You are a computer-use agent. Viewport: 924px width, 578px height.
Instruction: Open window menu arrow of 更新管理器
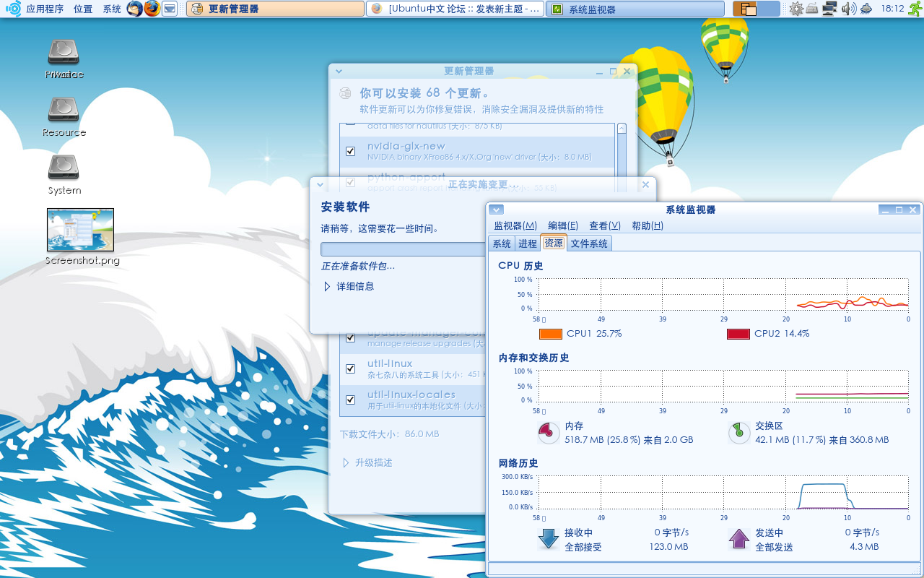339,71
